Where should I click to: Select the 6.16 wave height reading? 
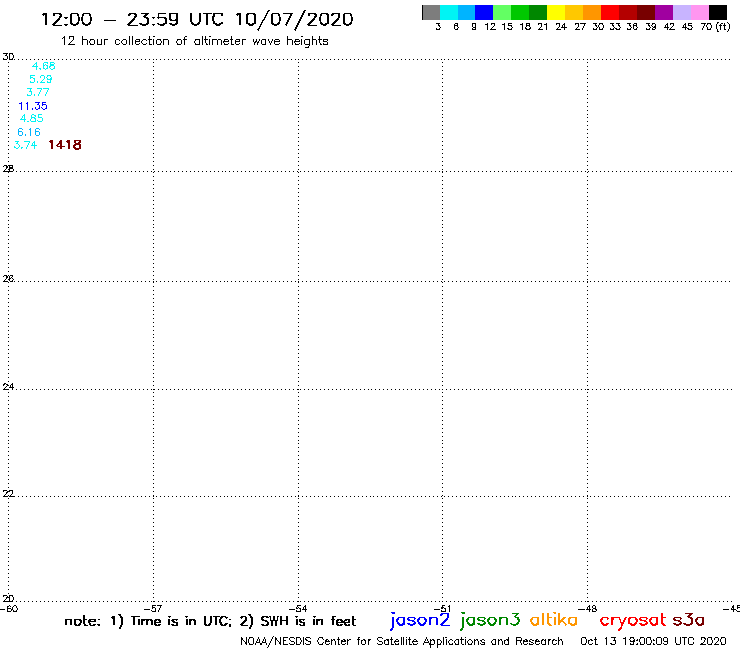29,132
